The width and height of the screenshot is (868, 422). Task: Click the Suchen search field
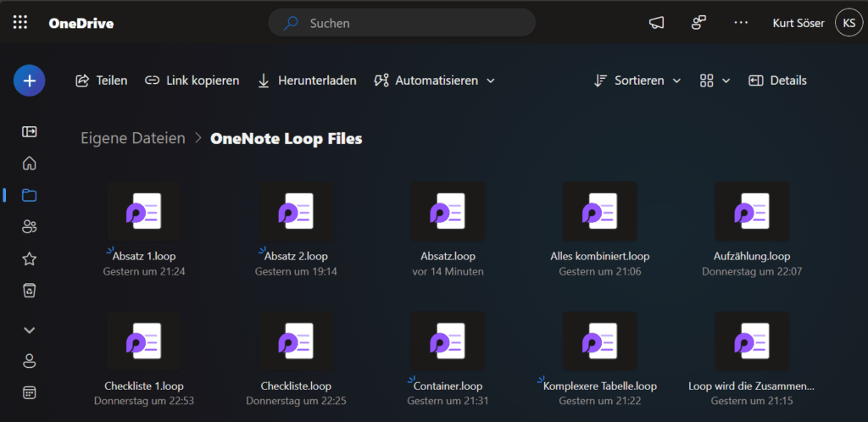[x=402, y=23]
